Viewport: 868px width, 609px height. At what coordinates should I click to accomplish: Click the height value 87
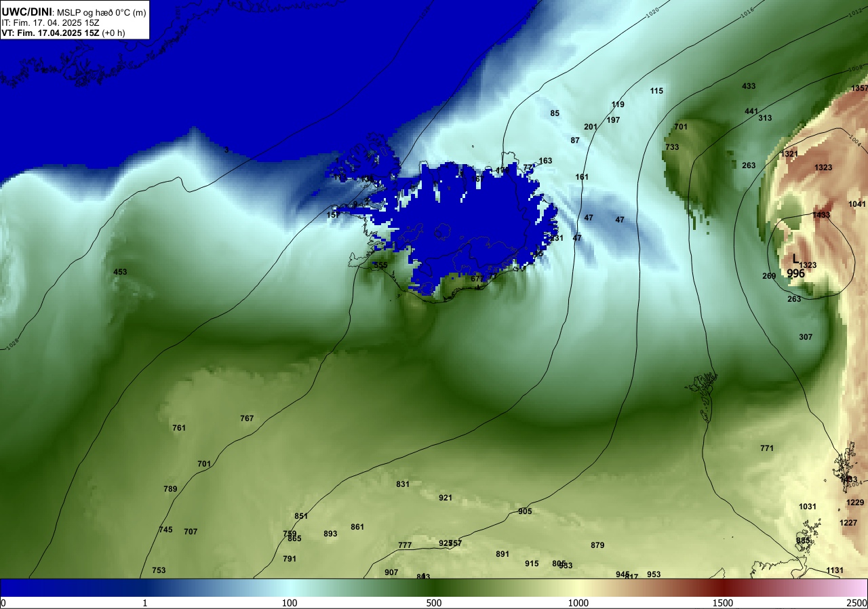pos(575,140)
